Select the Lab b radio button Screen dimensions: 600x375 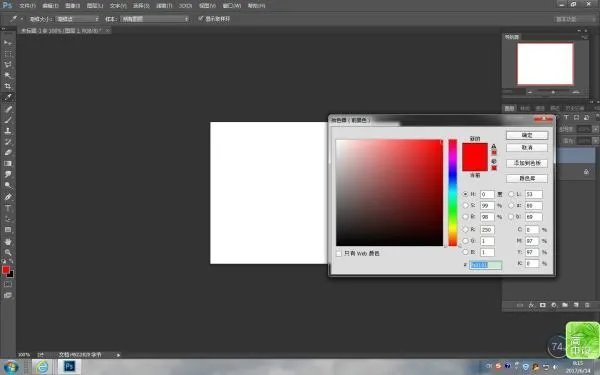(511, 217)
